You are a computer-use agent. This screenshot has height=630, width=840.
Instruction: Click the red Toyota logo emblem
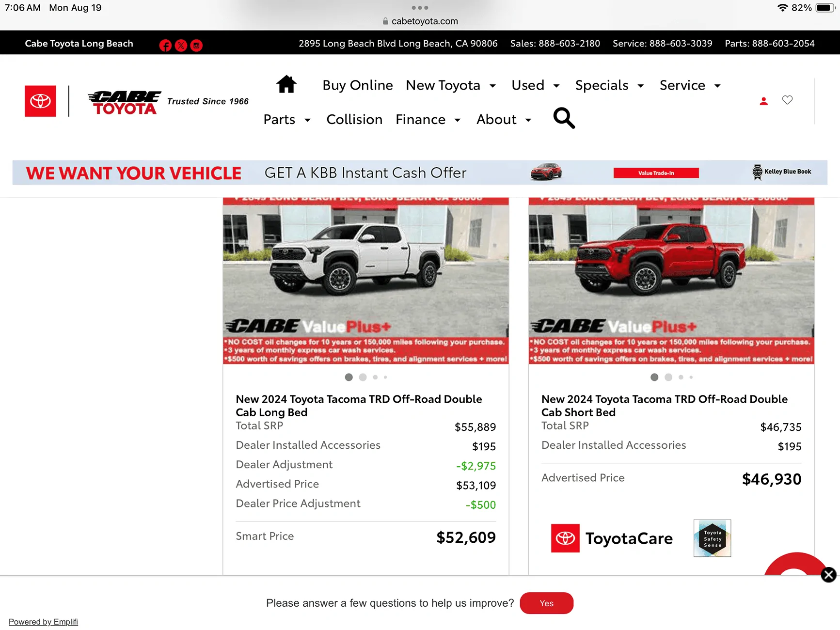click(40, 101)
